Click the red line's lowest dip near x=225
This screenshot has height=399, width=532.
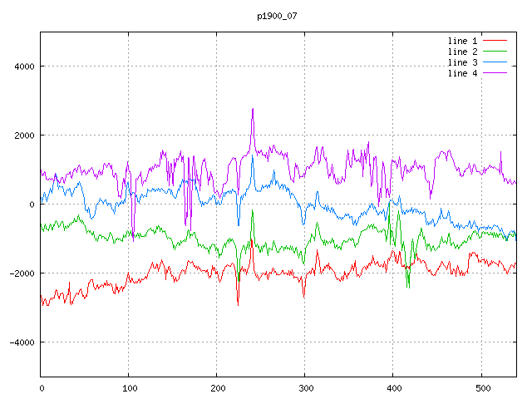(238, 304)
